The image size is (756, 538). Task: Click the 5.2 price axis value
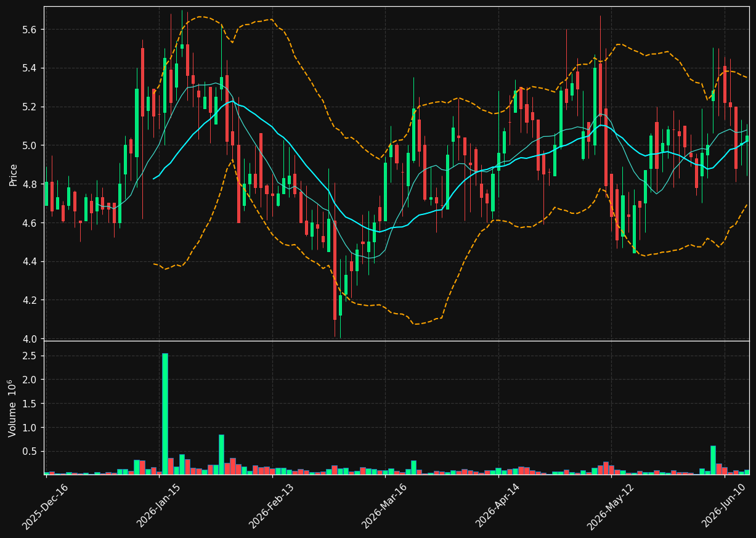tap(30, 107)
